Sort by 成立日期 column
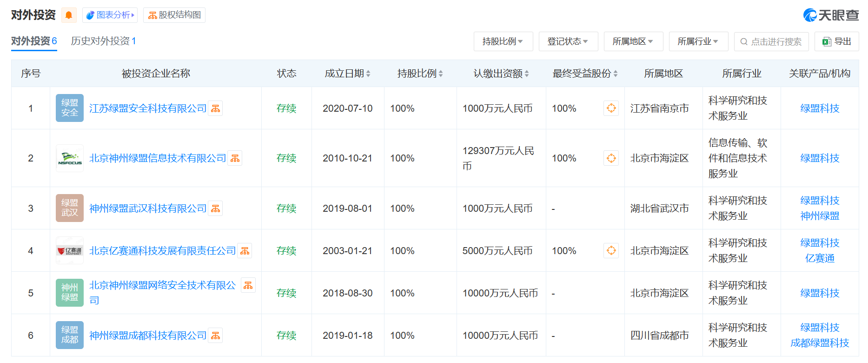The height and width of the screenshot is (363, 868). click(x=347, y=74)
